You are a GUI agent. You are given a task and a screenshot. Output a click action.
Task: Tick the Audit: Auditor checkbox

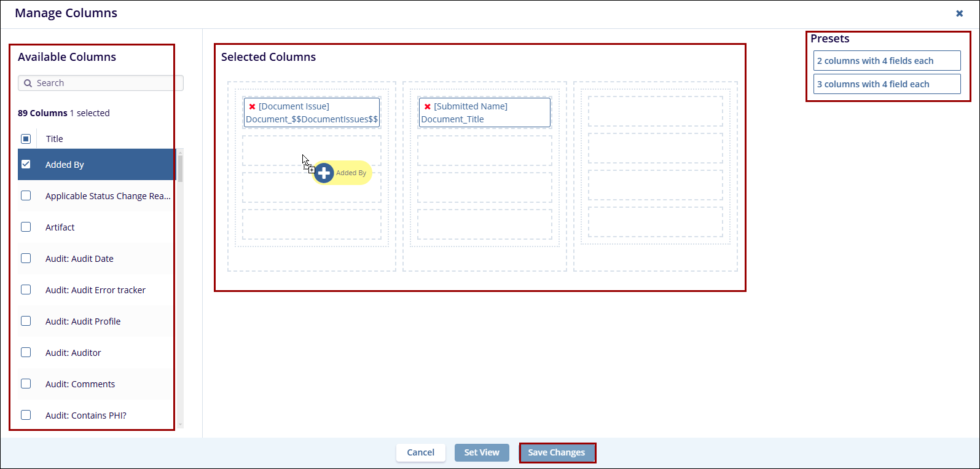tap(26, 352)
